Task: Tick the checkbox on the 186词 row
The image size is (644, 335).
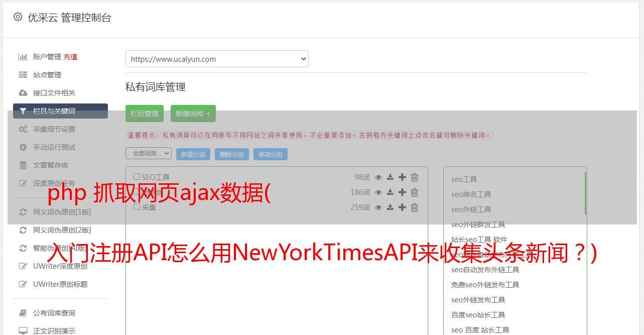Action: click(137, 192)
